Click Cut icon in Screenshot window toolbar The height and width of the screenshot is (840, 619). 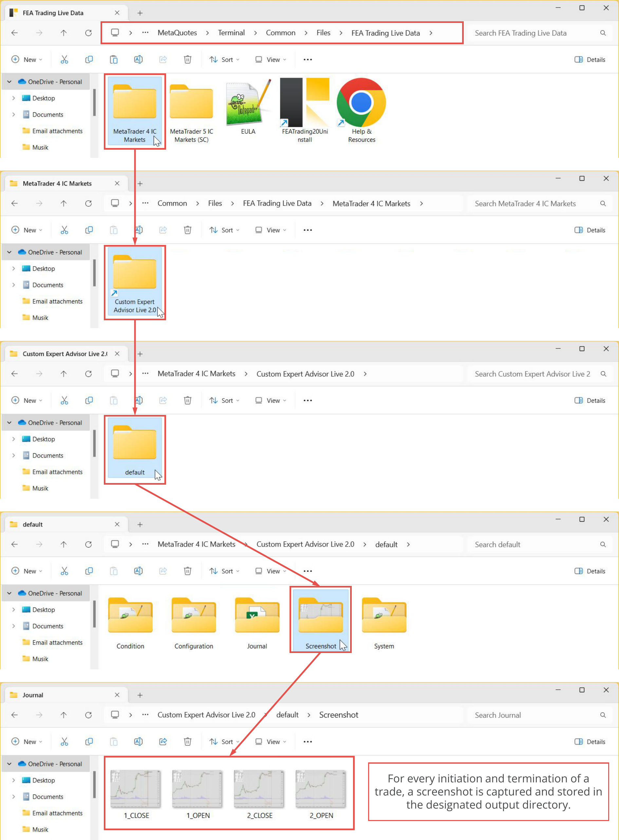(65, 742)
